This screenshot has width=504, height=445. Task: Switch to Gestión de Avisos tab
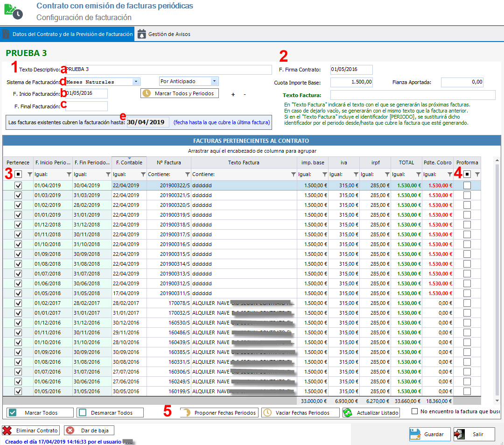[164, 34]
